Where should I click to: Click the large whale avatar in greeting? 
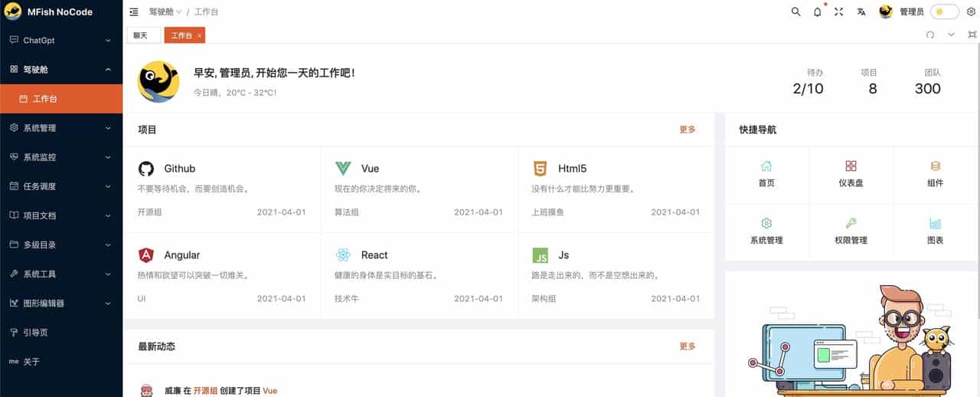158,81
